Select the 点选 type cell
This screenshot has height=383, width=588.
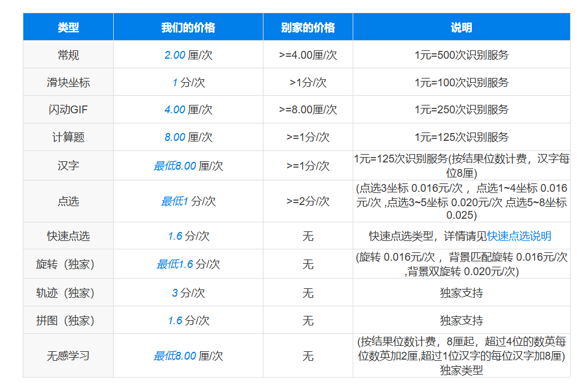click(x=68, y=201)
